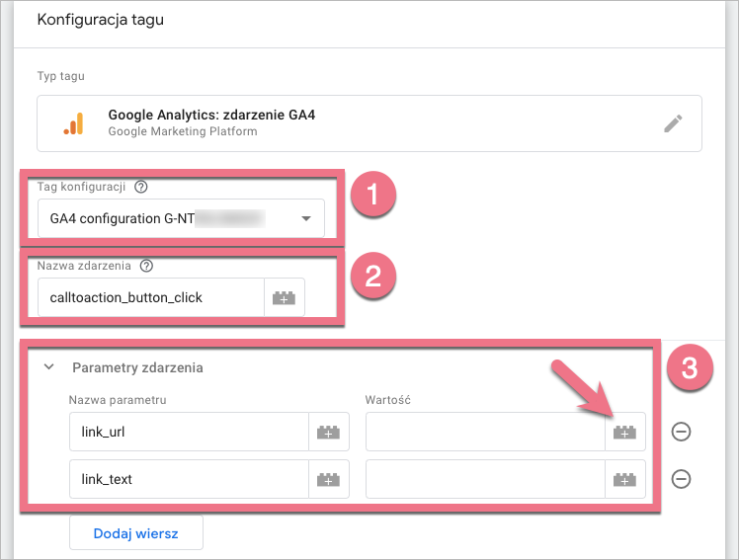739x560 pixels.
Task: Collapse the Parametry zdarzenia section
Action: pos(48,367)
